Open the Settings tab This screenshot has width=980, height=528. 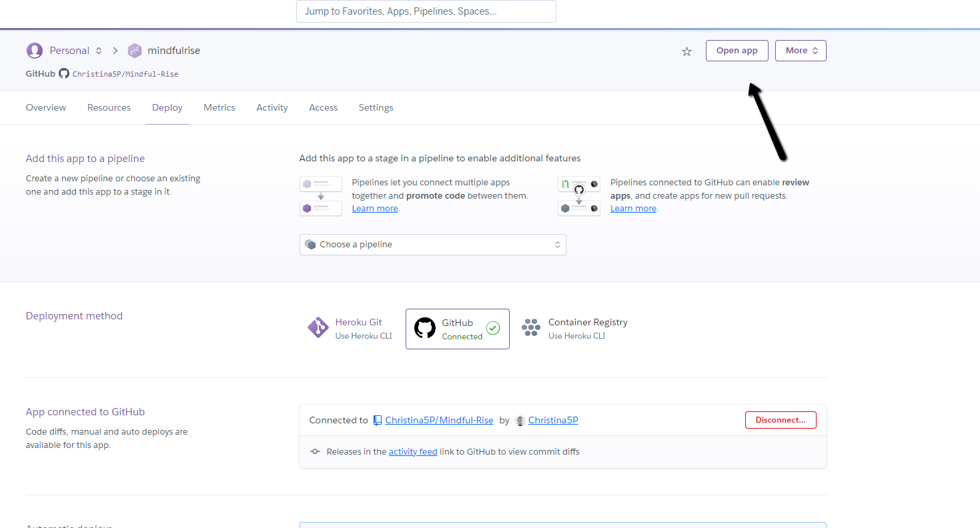[376, 107]
